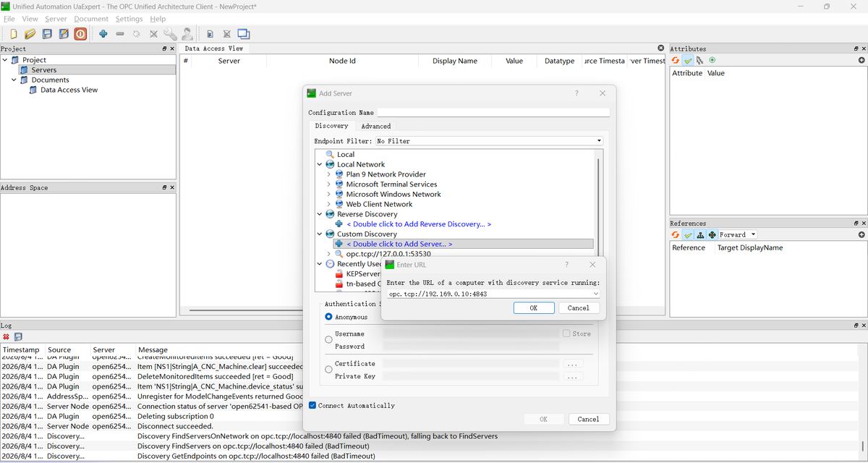This screenshot has width=868, height=463.
Task: Expand the Microsoft Windows Network node
Action: (329, 194)
